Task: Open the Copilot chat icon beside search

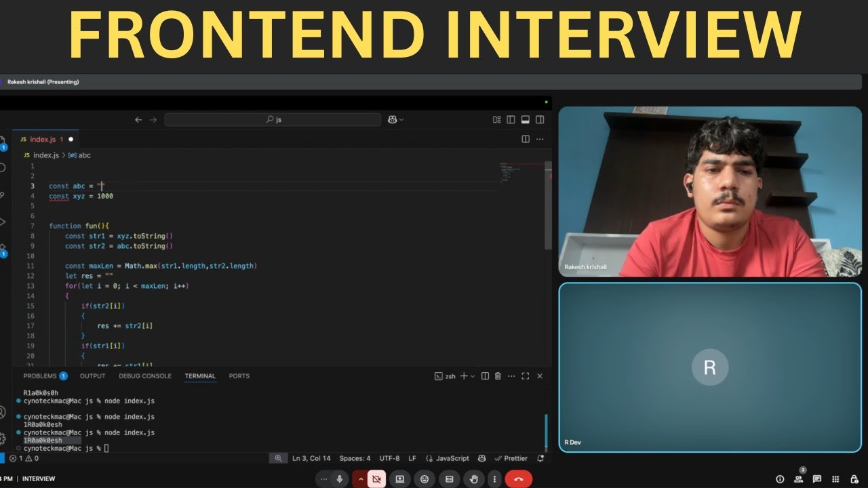Action: [x=393, y=119]
